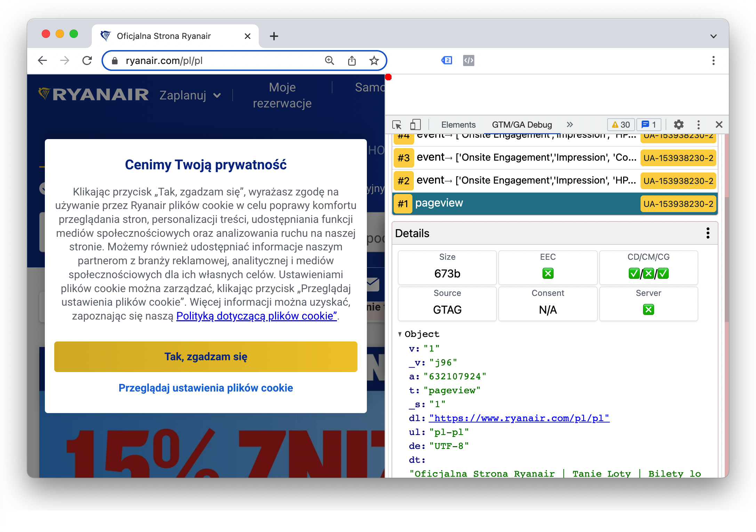Viewport: 756px width, 532px height.
Task: Click the Size 673b cell
Action: 447,267
